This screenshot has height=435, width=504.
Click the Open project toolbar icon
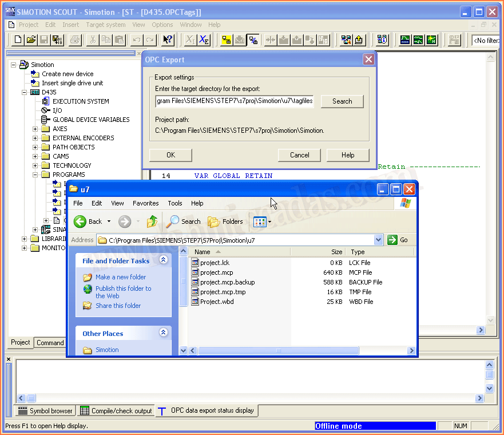(x=31, y=39)
